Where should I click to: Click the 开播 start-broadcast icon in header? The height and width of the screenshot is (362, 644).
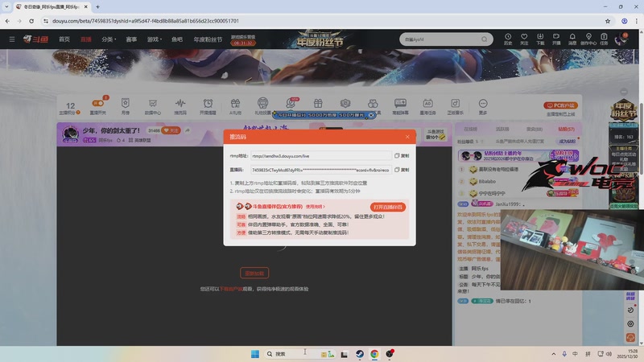coord(556,39)
